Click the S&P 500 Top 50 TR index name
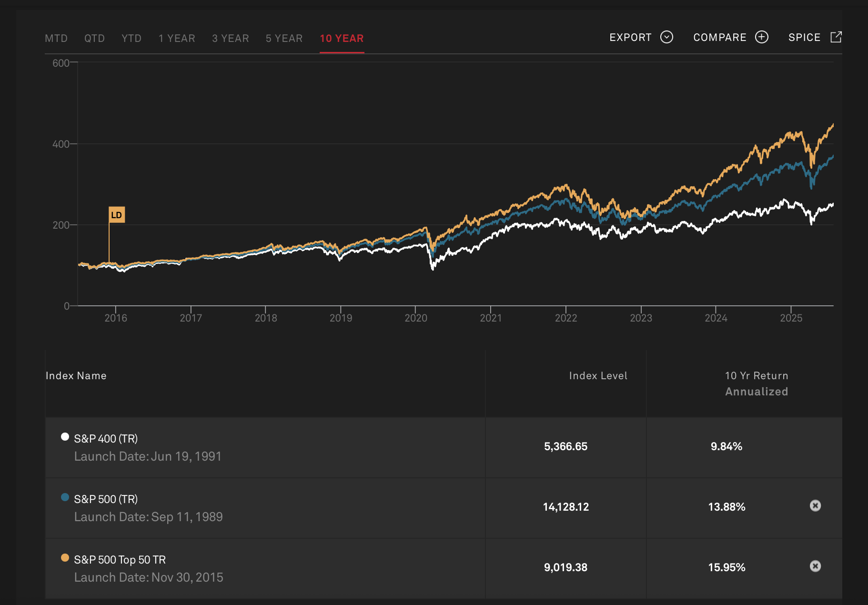868x605 pixels. 120,560
